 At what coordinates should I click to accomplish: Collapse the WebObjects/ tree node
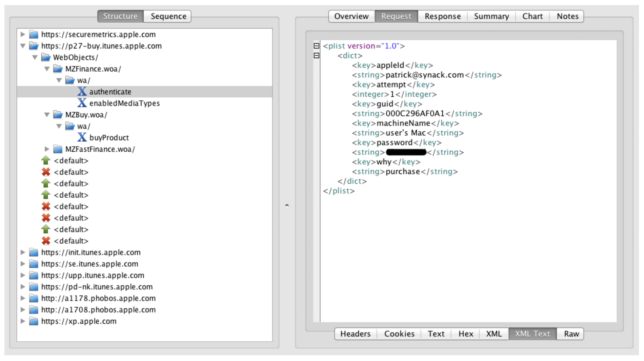35,57
